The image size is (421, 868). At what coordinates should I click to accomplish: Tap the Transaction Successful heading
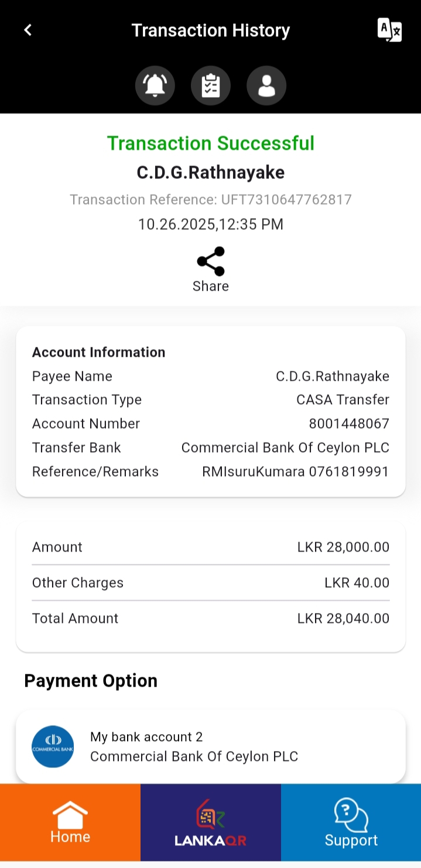click(x=211, y=143)
